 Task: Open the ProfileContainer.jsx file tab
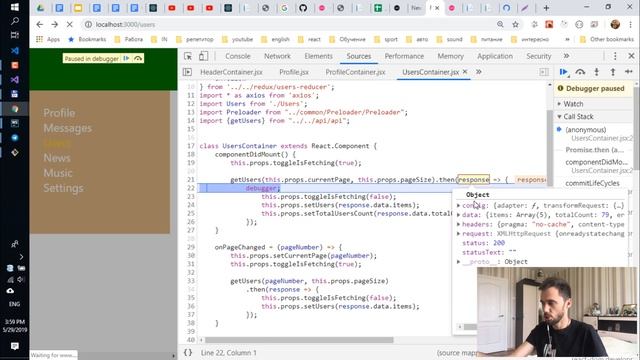point(355,72)
